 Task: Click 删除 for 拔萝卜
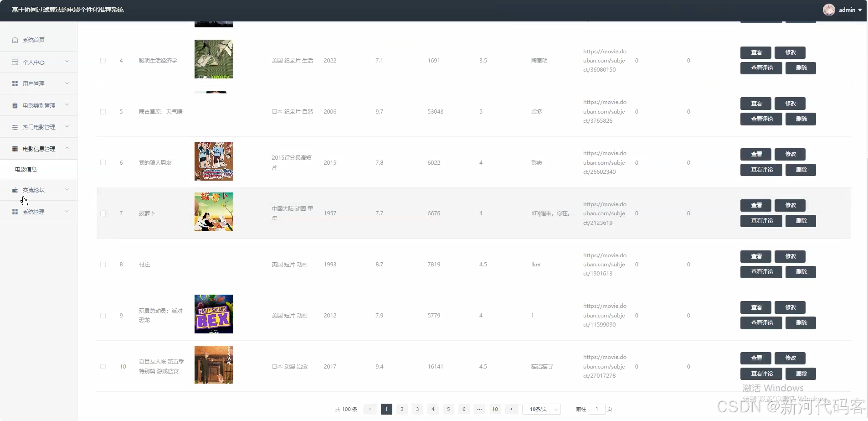point(801,221)
